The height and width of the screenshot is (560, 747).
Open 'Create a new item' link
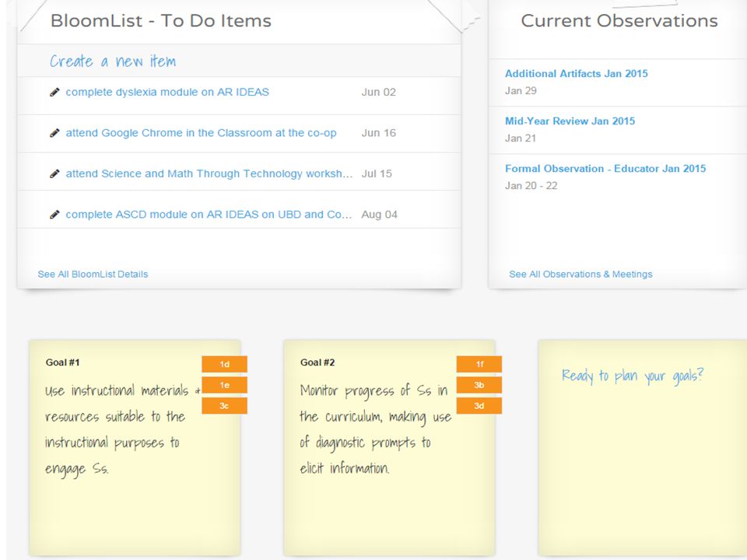pos(113,61)
